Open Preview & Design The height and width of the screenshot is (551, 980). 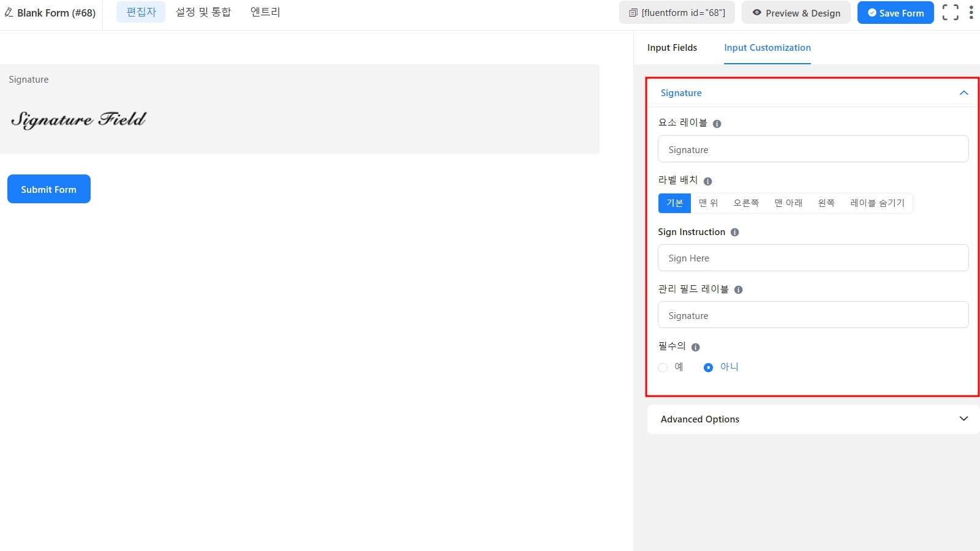[796, 13]
